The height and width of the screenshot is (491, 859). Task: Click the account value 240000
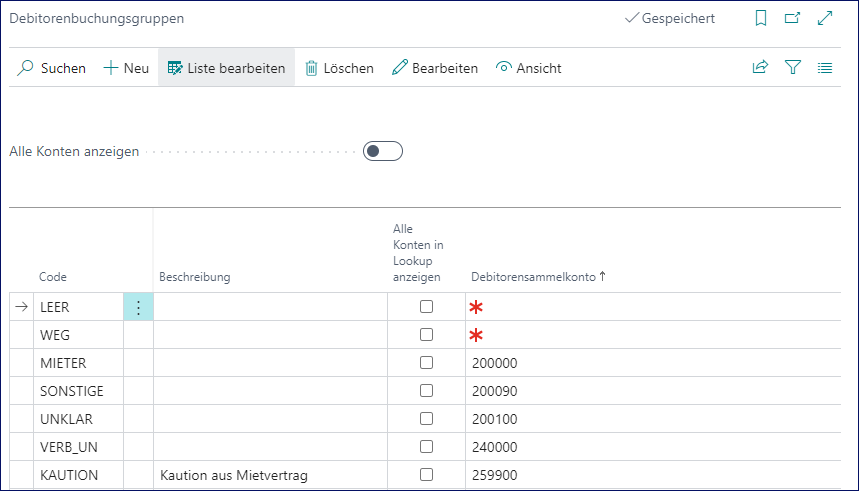click(x=495, y=447)
